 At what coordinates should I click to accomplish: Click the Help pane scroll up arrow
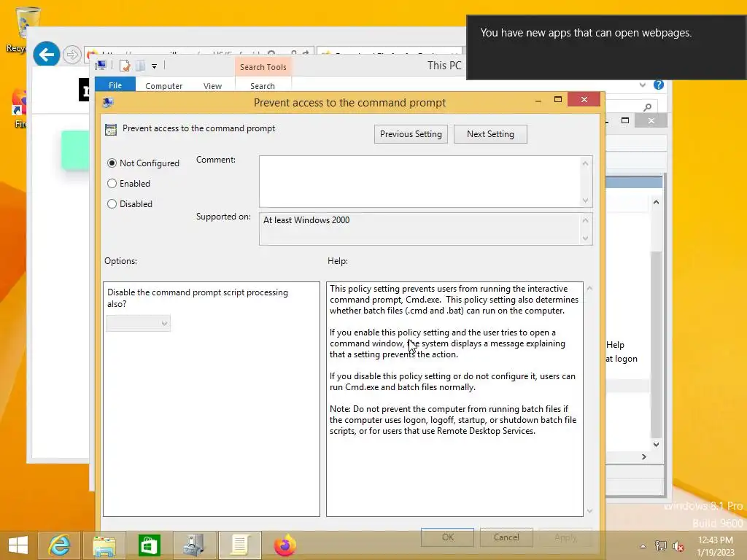point(589,288)
